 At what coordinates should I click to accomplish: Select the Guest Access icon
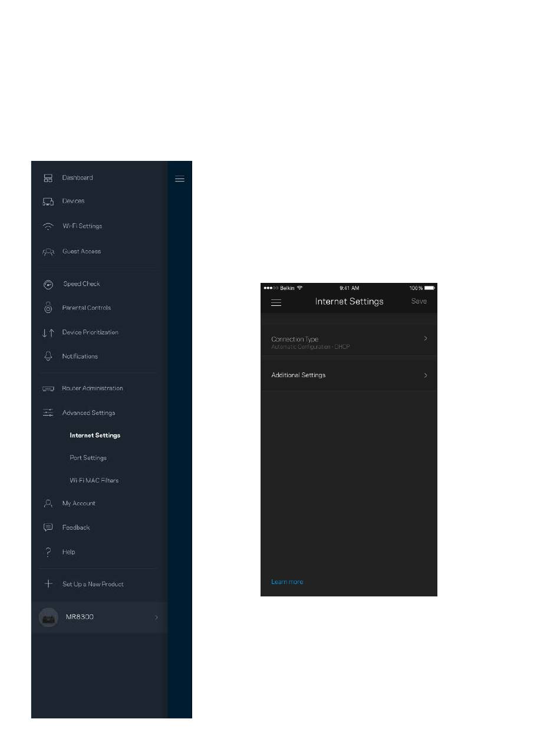coord(48,252)
